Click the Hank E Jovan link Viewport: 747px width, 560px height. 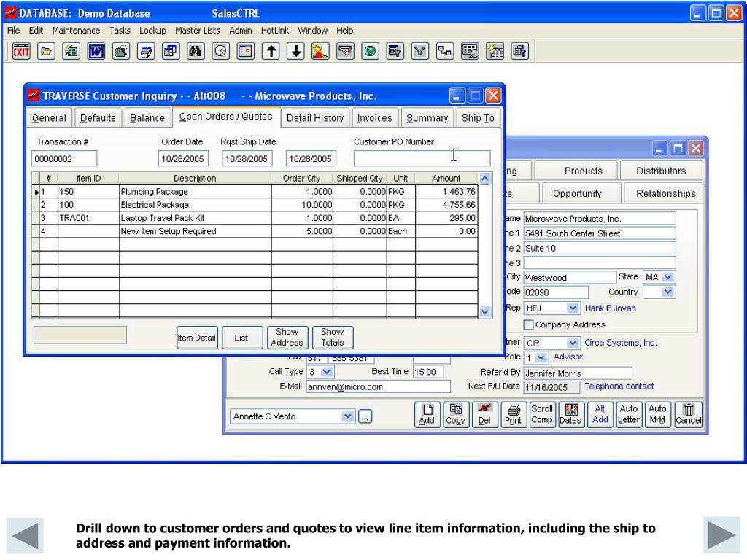(611, 308)
